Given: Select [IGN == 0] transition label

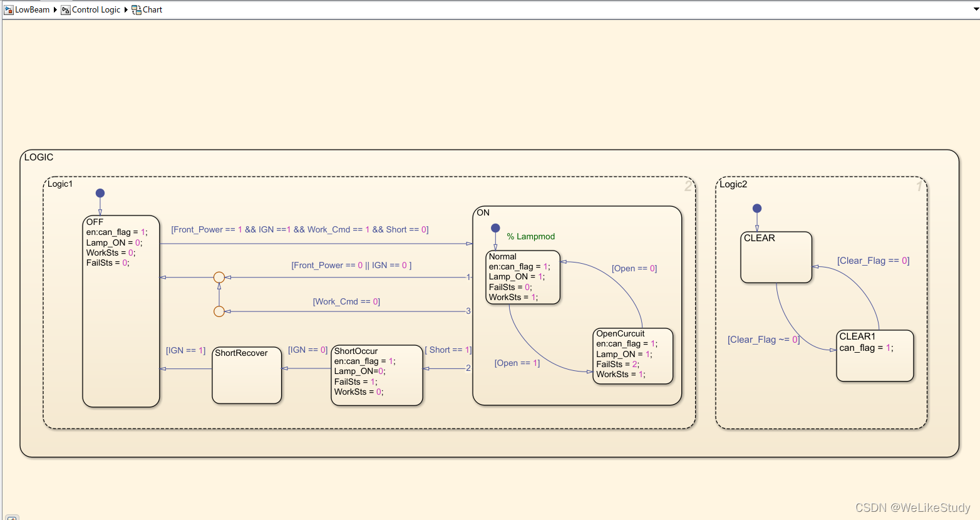Looking at the screenshot, I should point(307,350).
